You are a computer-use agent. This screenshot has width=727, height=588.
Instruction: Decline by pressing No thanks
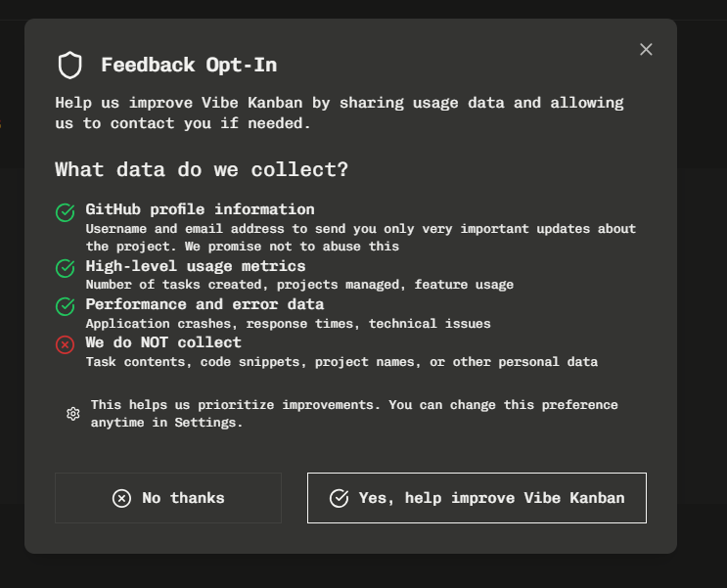pos(168,498)
